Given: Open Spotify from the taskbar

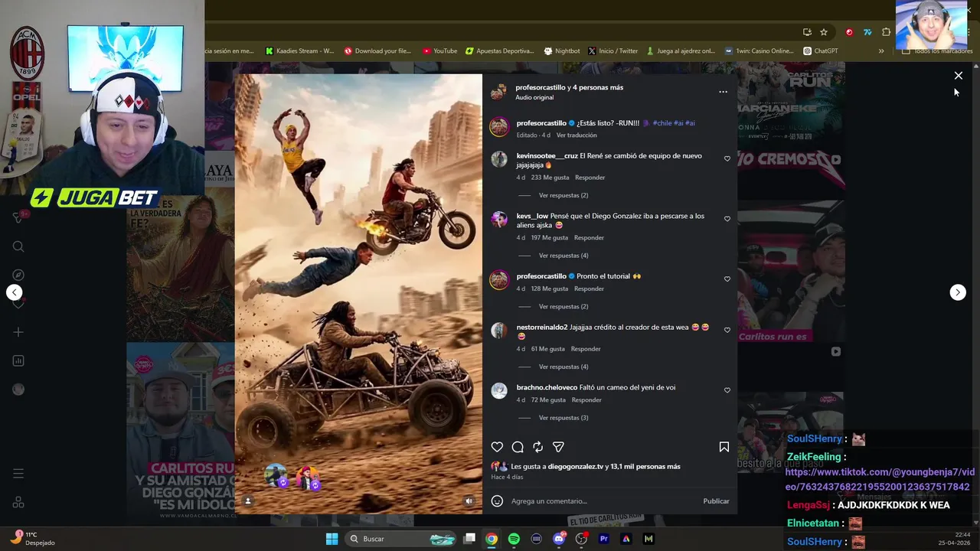Looking at the screenshot, I should click(514, 539).
